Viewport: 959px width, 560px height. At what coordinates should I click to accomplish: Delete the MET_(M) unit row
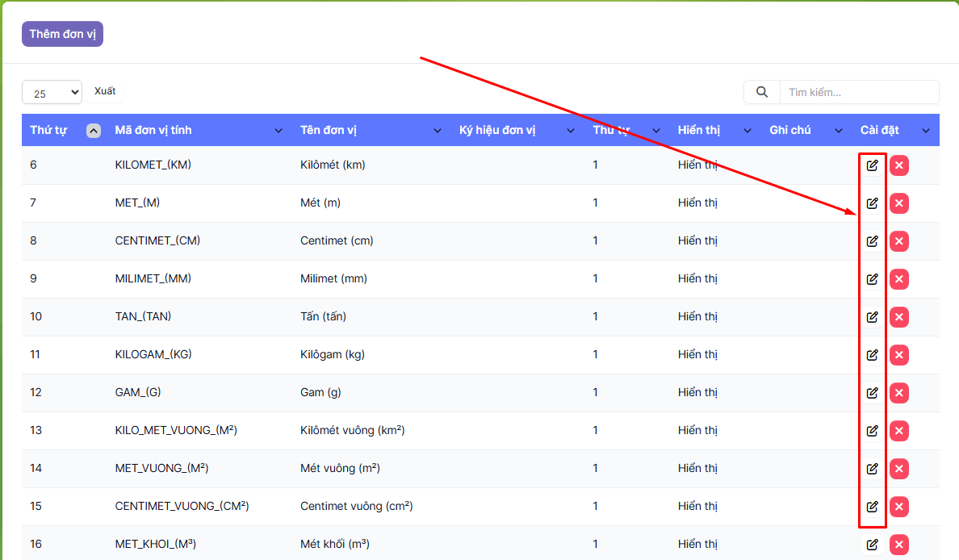[899, 203]
